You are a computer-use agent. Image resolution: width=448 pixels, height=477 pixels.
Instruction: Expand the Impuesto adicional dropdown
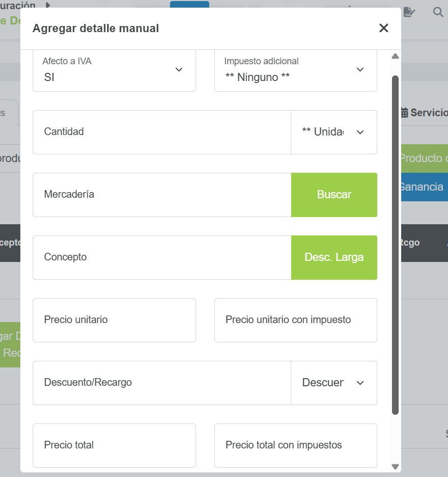click(295, 70)
